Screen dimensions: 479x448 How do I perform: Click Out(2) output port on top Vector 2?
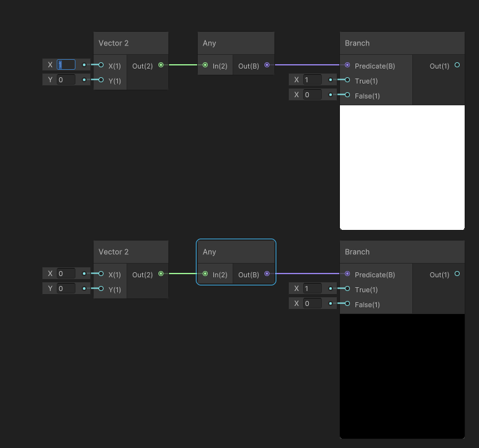pos(161,65)
